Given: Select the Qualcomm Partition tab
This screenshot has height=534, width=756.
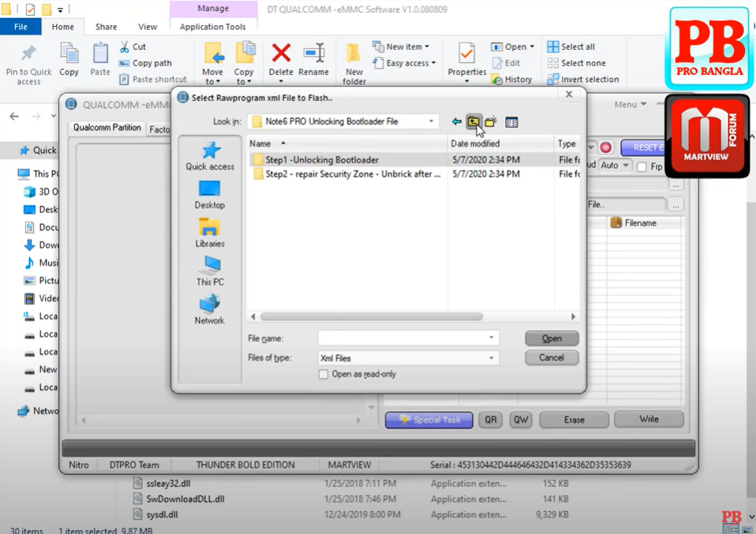Looking at the screenshot, I should point(107,128).
